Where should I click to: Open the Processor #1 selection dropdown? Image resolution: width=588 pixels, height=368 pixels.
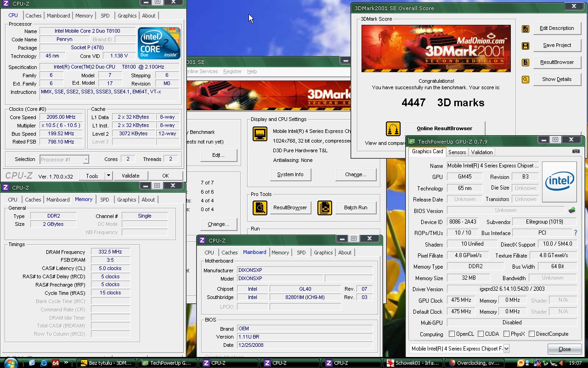pos(86,160)
